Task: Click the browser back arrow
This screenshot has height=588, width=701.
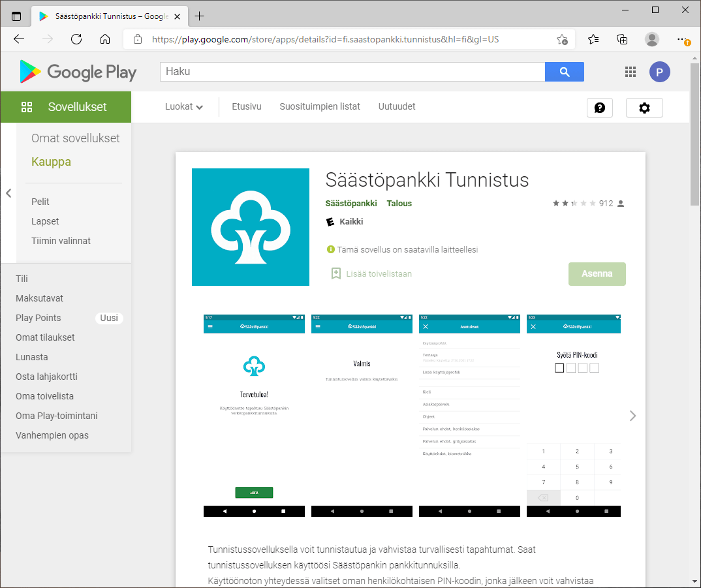Action: pyautogui.click(x=19, y=39)
